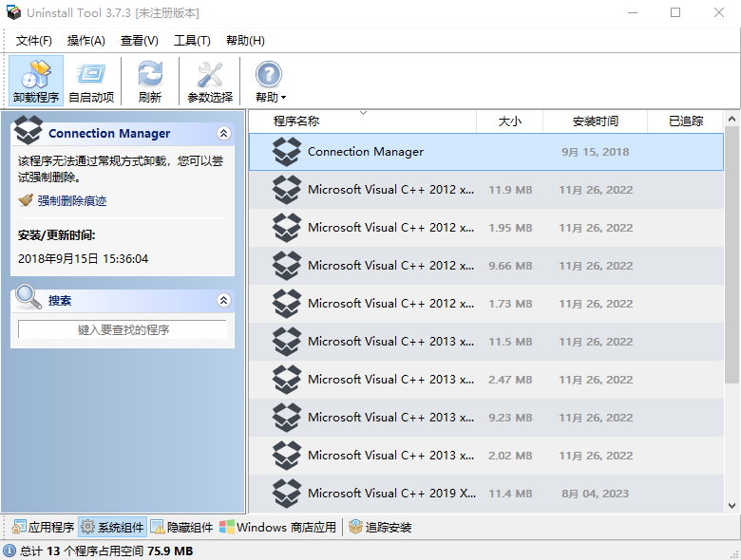Collapse the 搜索 search panel

[x=224, y=300]
